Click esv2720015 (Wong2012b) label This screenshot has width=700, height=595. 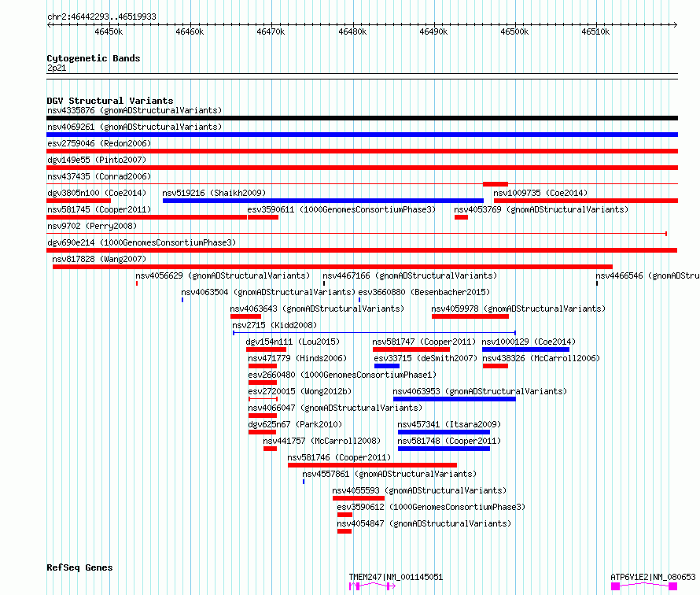coord(300,391)
